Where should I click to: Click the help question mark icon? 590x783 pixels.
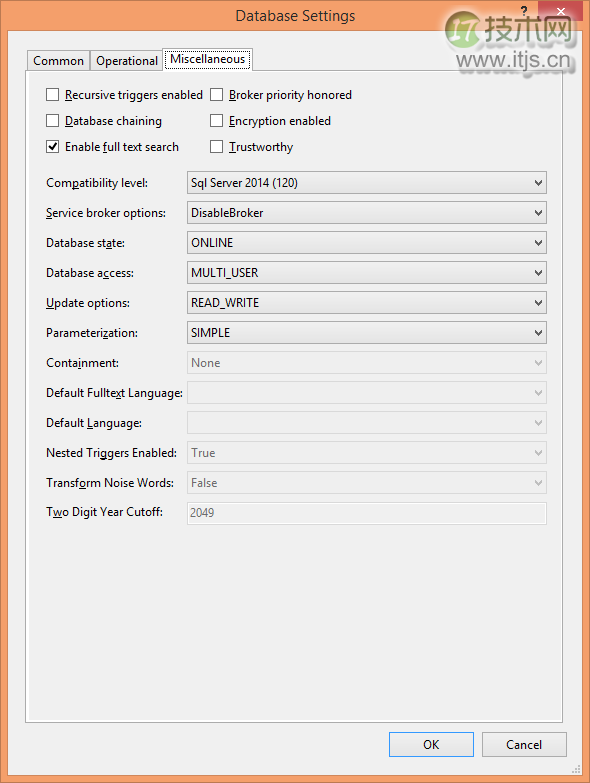[524, 10]
